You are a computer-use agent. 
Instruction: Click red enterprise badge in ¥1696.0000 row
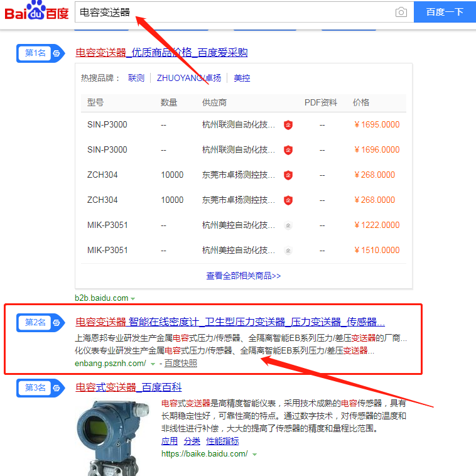[x=288, y=150]
